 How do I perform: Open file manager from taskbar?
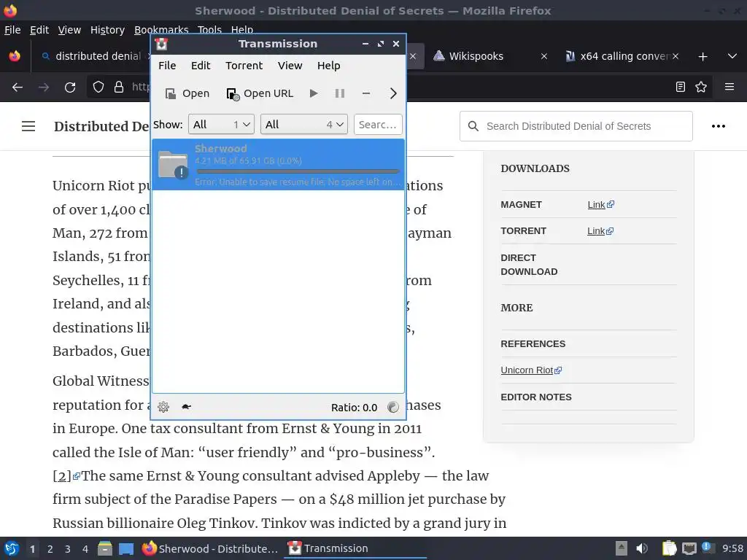tap(105, 548)
